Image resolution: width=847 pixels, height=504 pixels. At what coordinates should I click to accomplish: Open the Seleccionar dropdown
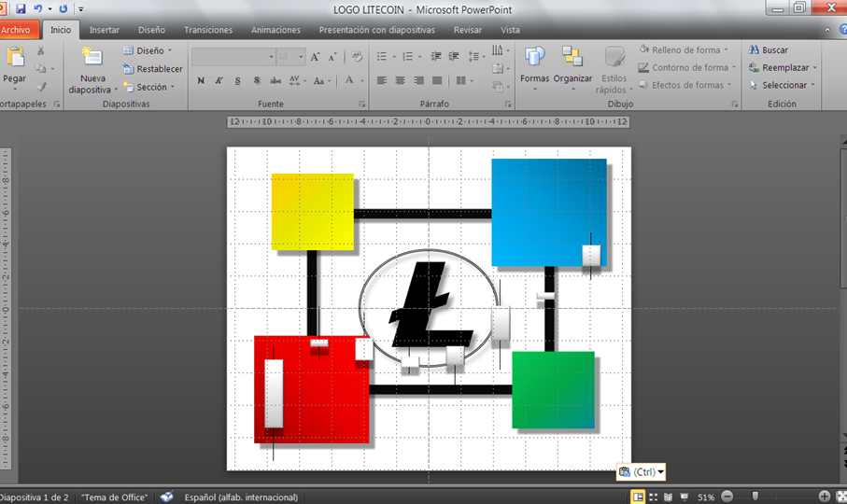click(x=782, y=85)
